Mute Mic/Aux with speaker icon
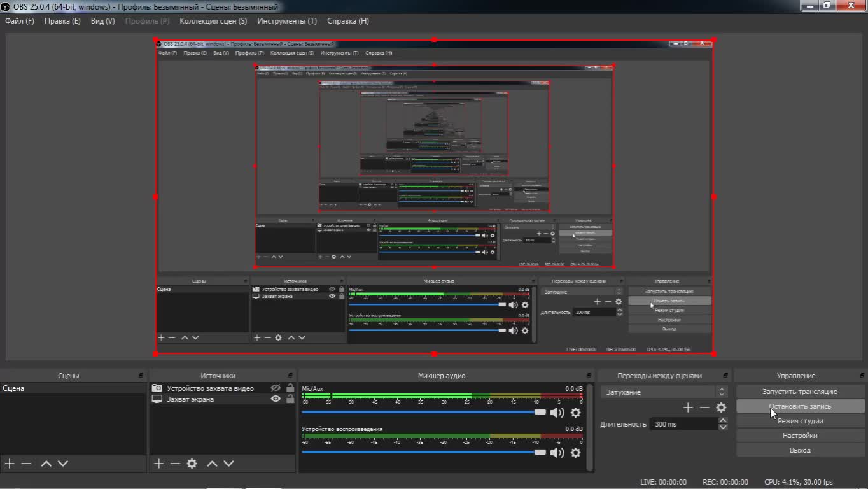The image size is (868, 489). pyautogui.click(x=557, y=413)
